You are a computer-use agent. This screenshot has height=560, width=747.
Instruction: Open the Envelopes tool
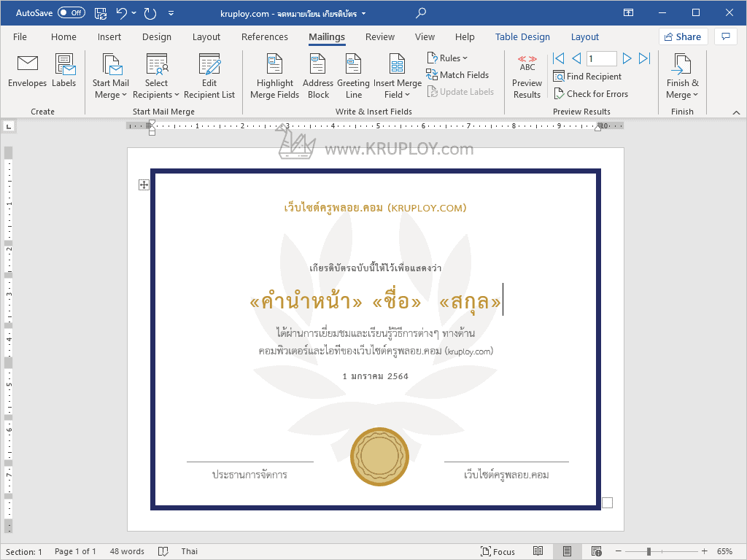click(27, 71)
